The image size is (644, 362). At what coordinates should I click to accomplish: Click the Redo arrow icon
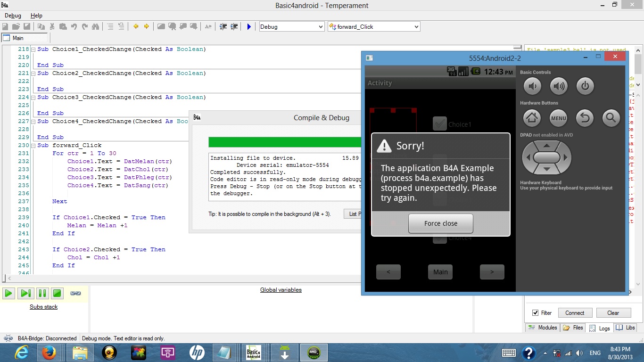[x=85, y=27]
